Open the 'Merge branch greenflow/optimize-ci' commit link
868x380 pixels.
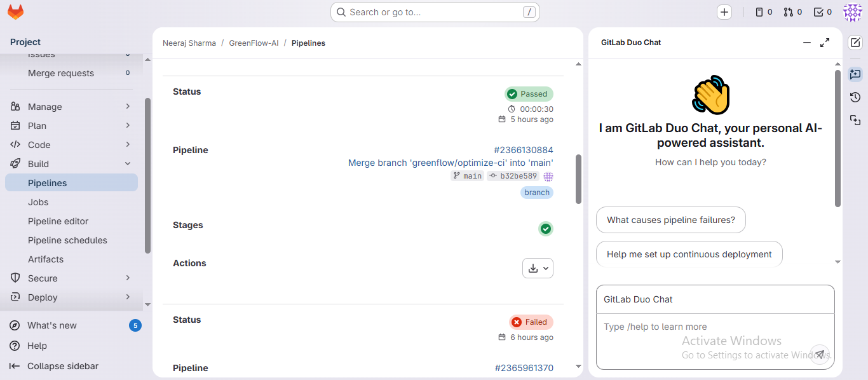tap(451, 163)
